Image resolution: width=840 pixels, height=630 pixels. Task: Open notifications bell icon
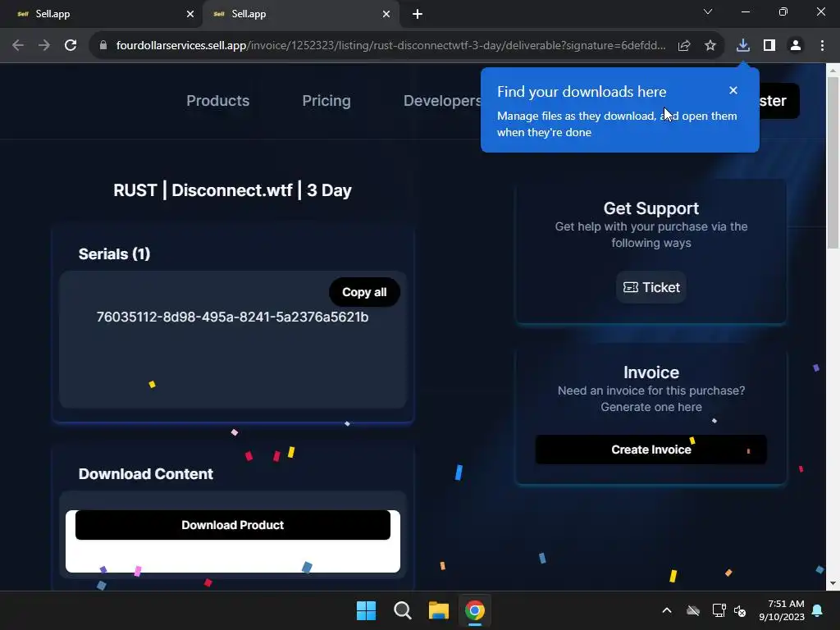point(818,610)
